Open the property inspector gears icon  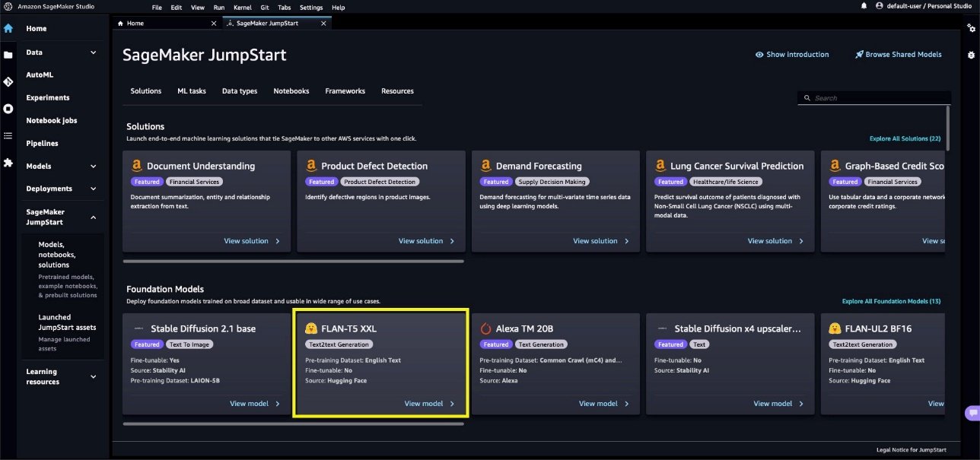pos(971,28)
